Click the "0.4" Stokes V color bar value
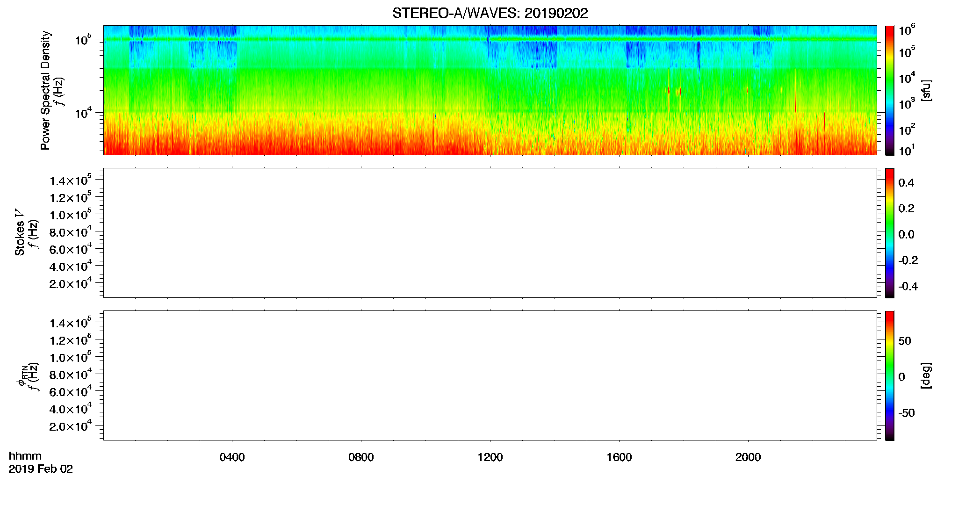Image resolution: width=980 pixels, height=505 pixels. click(906, 183)
